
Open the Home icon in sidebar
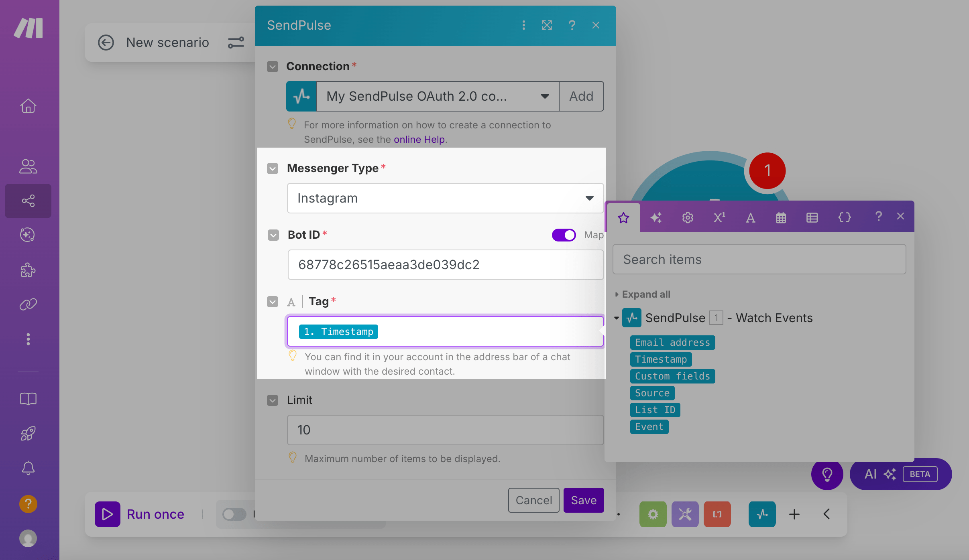pos(28,106)
